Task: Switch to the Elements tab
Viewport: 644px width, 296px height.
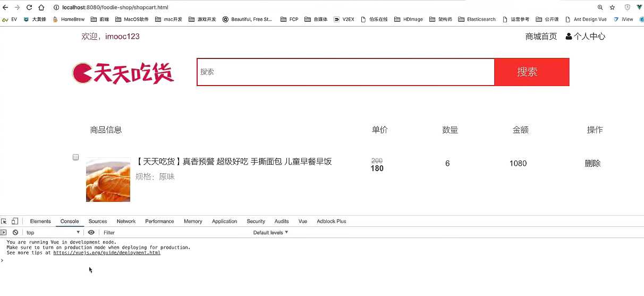Action: point(40,221)
